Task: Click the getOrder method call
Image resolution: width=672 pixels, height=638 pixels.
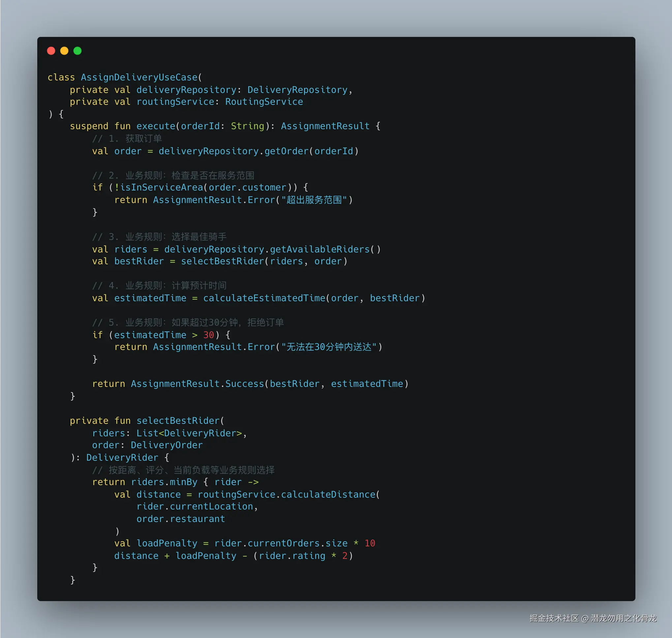Action: click(286, 151)
